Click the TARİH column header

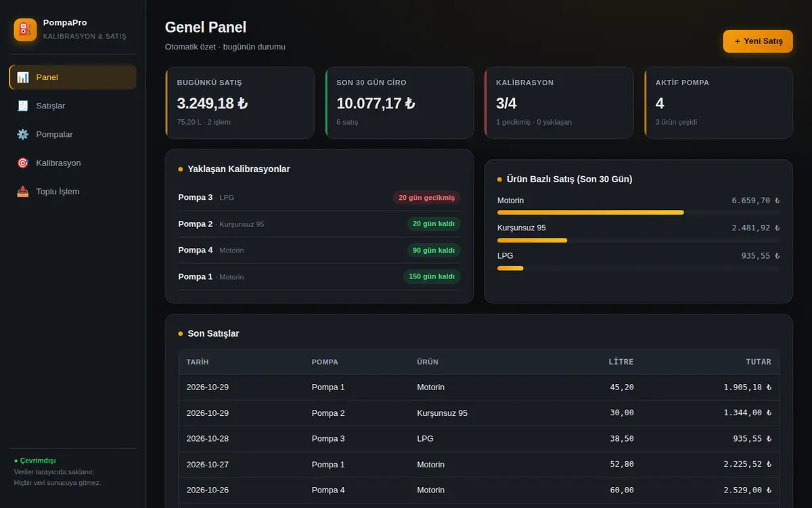pyautogui.click(x=198, y=362)
